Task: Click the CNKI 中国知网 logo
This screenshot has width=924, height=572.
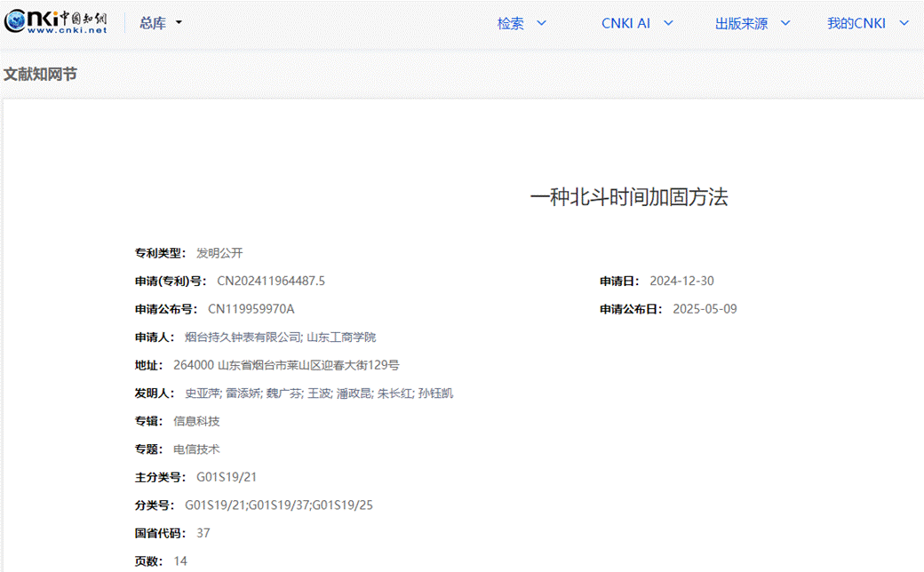Action: pyautogui.click(x=55, y=22)
